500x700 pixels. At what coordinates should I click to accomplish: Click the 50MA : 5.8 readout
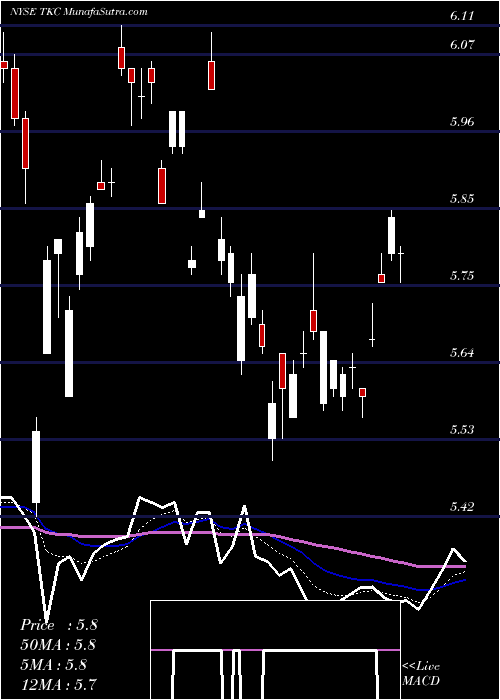click(x=59, y=645)
